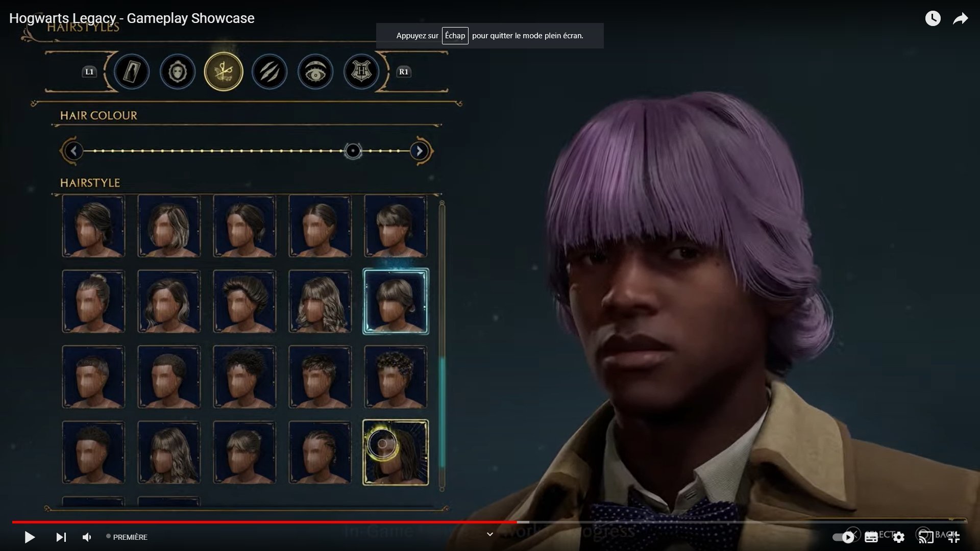Choose the first row second hairstyle, blonde-streaked bob

coord(169,226)
